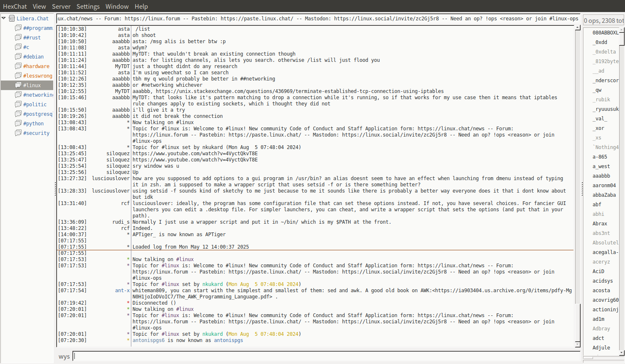Switch to the #politics channel
This screenshot has width=625, height=364.
click(x=35, y=104)
